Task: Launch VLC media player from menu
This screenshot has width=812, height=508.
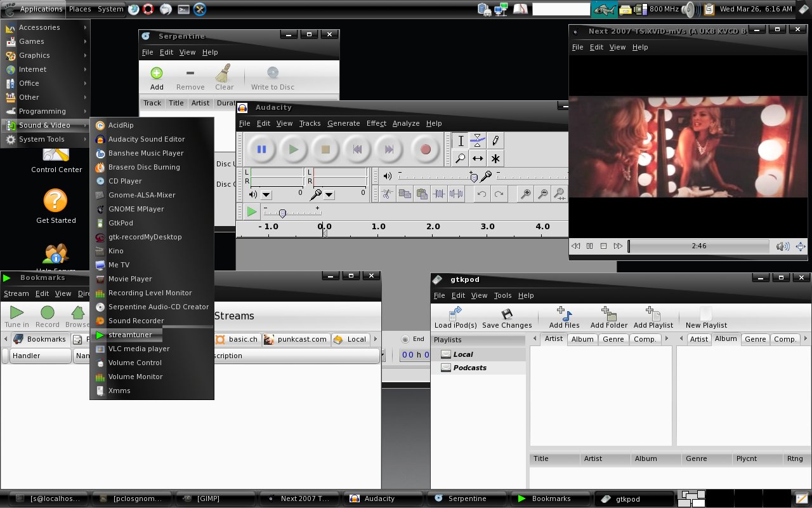Action: (152, 349)
